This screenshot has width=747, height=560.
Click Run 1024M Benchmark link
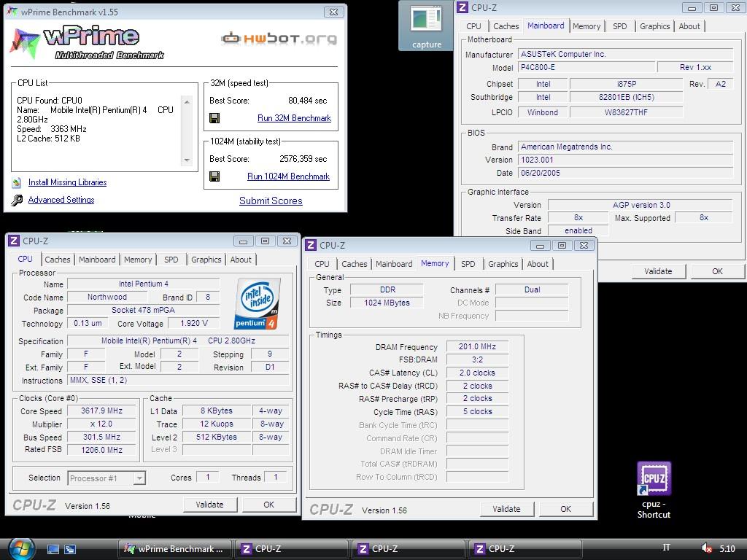point(288,176)
